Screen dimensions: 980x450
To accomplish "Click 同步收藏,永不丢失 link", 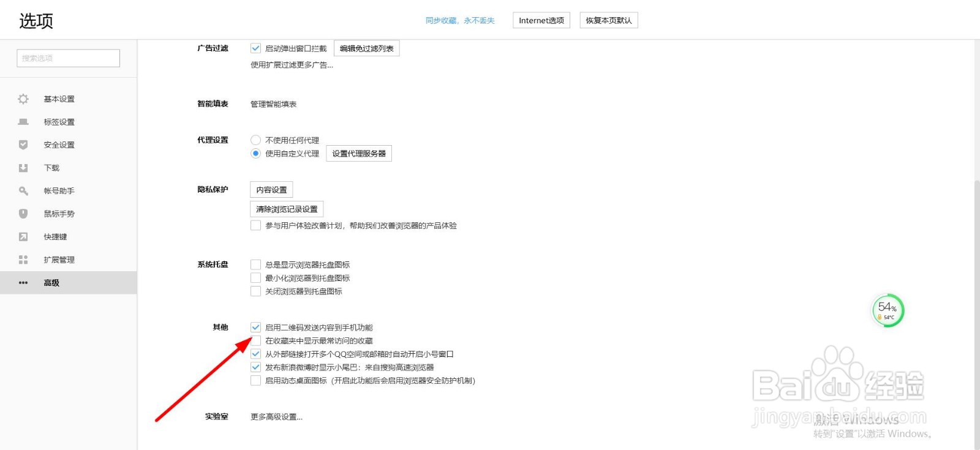I will [460, 20].
